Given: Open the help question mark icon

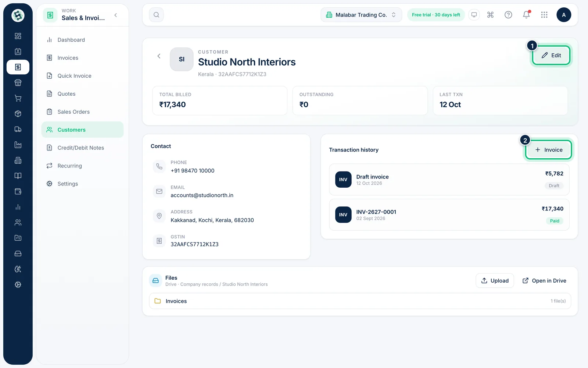Looking at the screenshot, I should coord(508,15).
